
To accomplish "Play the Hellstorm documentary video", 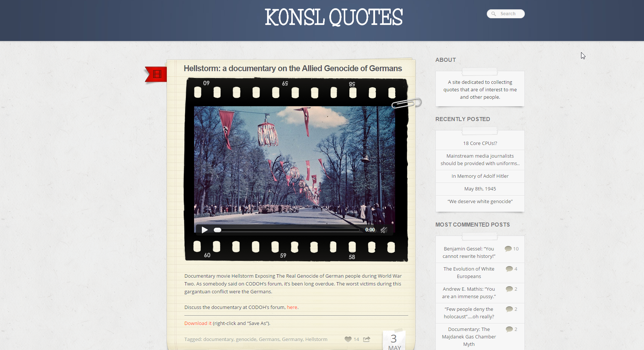I will 204,230.
